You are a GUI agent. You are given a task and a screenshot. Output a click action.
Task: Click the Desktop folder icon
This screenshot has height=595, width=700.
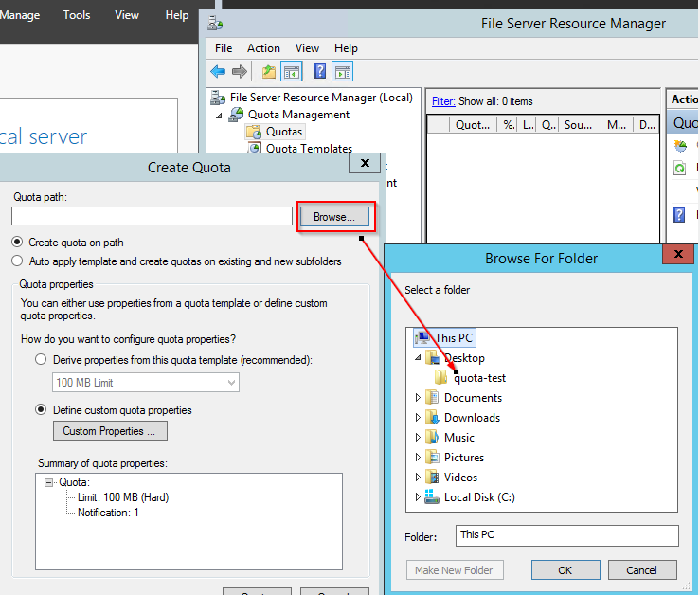433,358
